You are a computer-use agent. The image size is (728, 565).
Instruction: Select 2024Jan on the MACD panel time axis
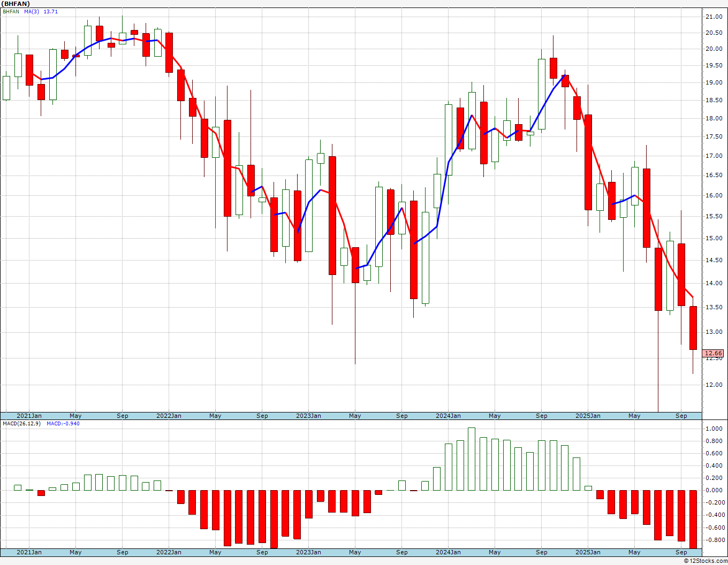click(448, 552)
